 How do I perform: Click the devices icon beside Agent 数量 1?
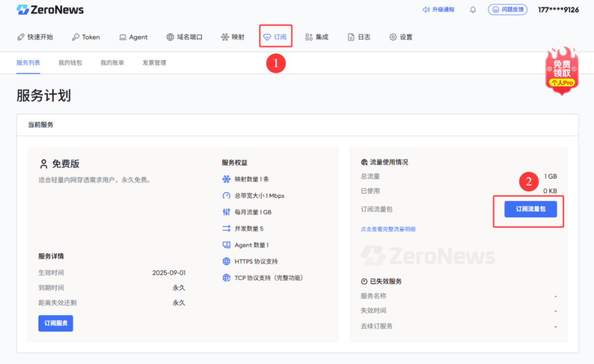pyautogui.click(x=226, y=245)
